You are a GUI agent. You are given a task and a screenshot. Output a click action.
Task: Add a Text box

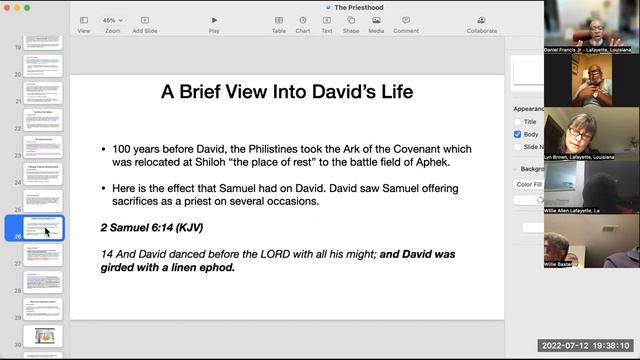[x=327, y=20]
